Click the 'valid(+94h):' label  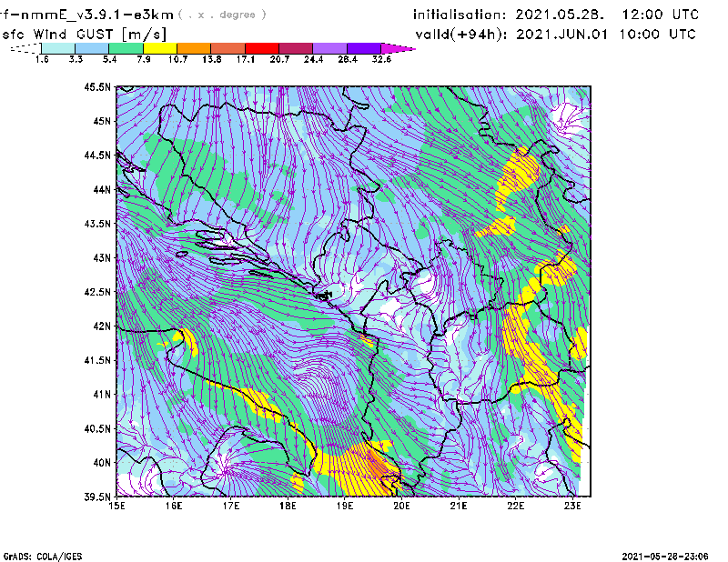coord(461,35)
